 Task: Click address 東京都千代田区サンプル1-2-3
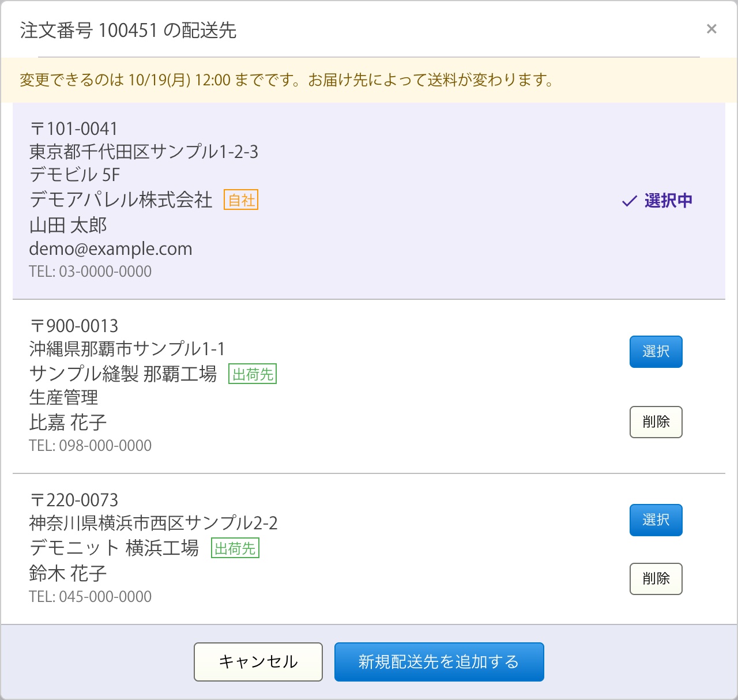(144, 152)
